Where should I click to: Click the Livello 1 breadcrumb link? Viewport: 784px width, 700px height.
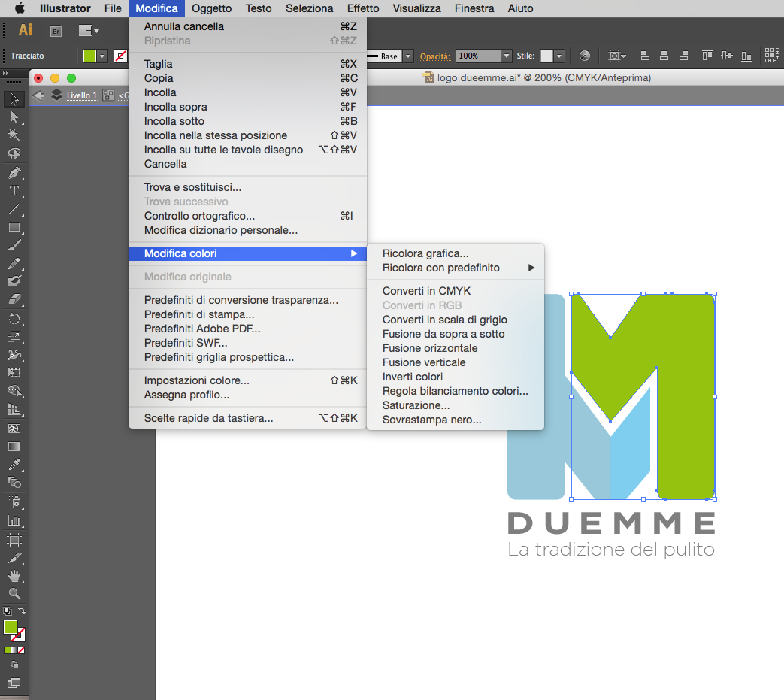click(x=81, y=95)
